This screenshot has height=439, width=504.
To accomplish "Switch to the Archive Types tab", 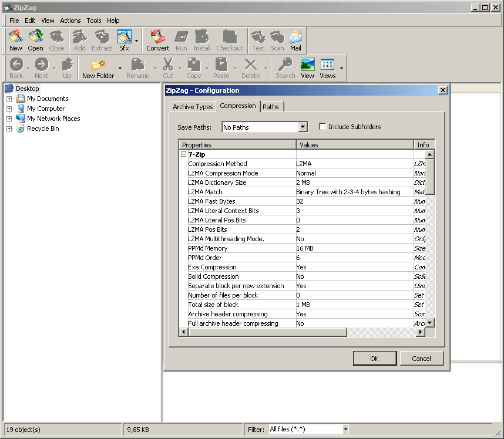I will pos(193,107).
